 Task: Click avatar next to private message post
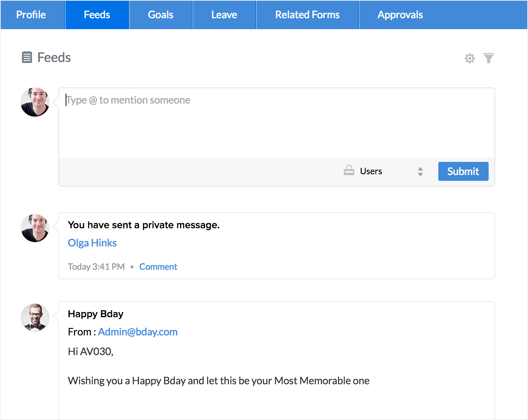click(35, 228)
